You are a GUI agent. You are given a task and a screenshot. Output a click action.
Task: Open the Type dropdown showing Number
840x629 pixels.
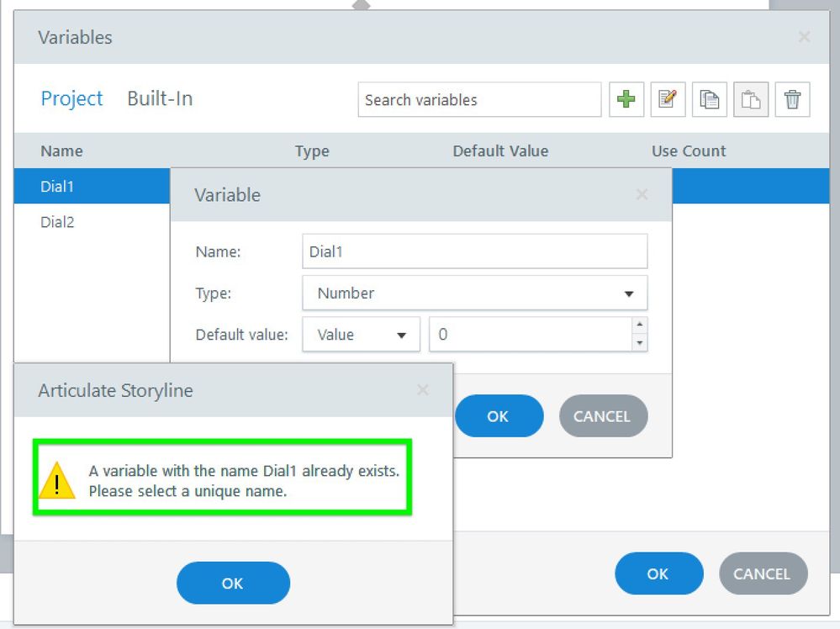coord(474,293)
